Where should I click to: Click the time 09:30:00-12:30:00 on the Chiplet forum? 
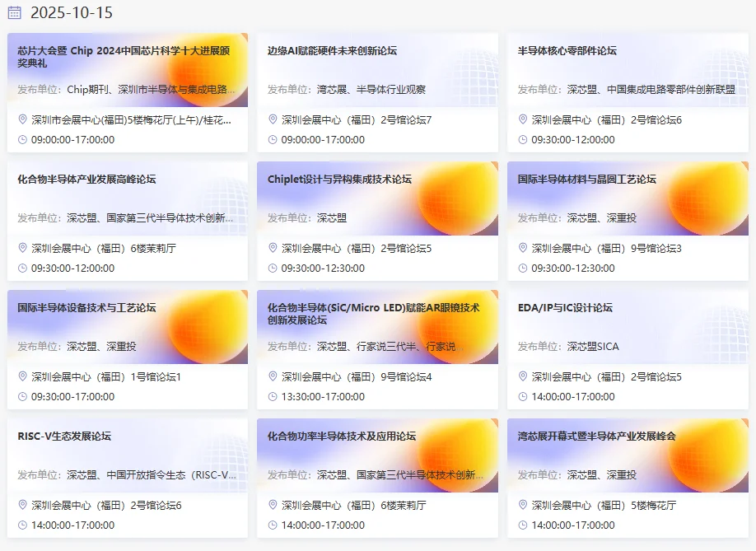[x=324, y=268]
